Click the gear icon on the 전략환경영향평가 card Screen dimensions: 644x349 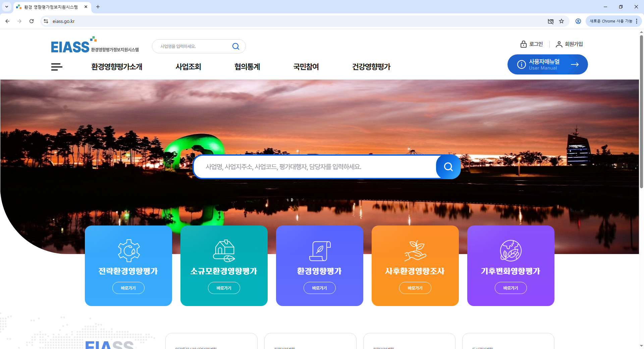[x=128, y=250]
